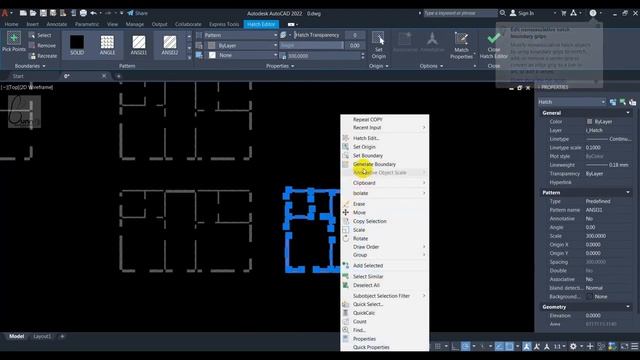Expand the Options panel
This screenshot has width=640, height=360.
[431, 66]
